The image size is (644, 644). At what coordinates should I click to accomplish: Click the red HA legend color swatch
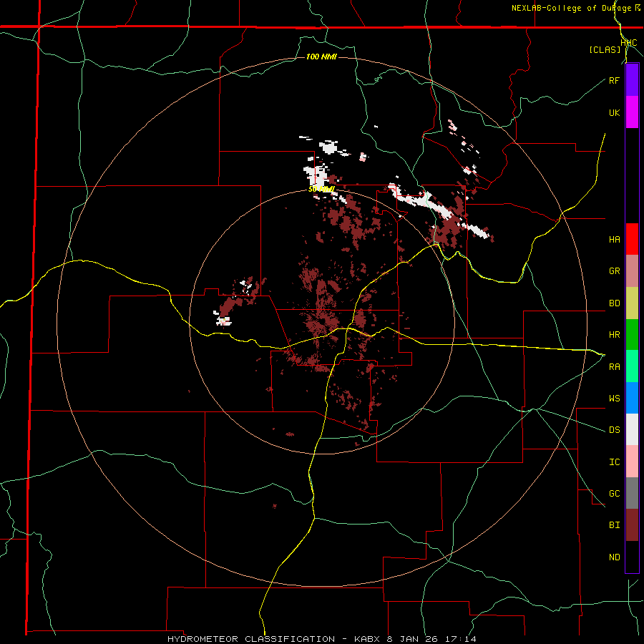click(632, 239)
